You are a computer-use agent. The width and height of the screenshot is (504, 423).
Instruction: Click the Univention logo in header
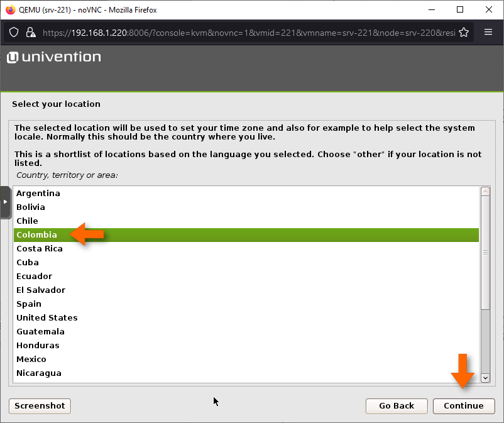(53, 57)
